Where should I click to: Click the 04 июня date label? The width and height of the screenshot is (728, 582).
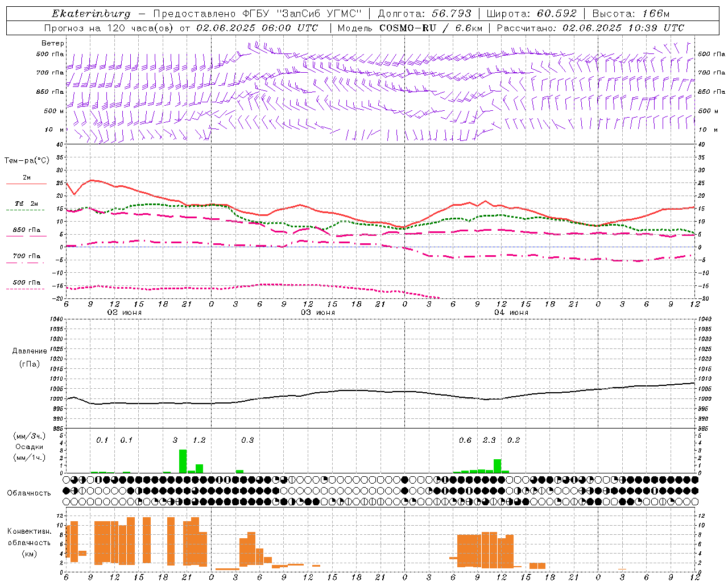point(511,313)
